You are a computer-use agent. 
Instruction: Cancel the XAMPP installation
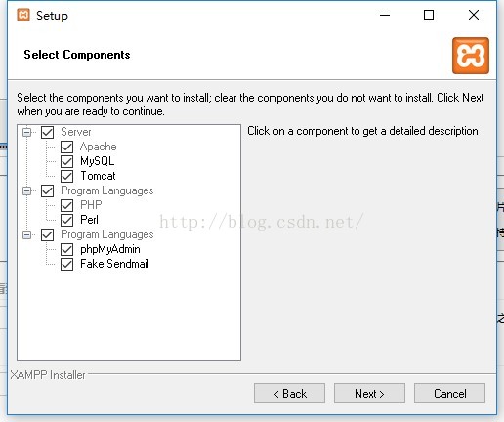(x=449, y=394)
